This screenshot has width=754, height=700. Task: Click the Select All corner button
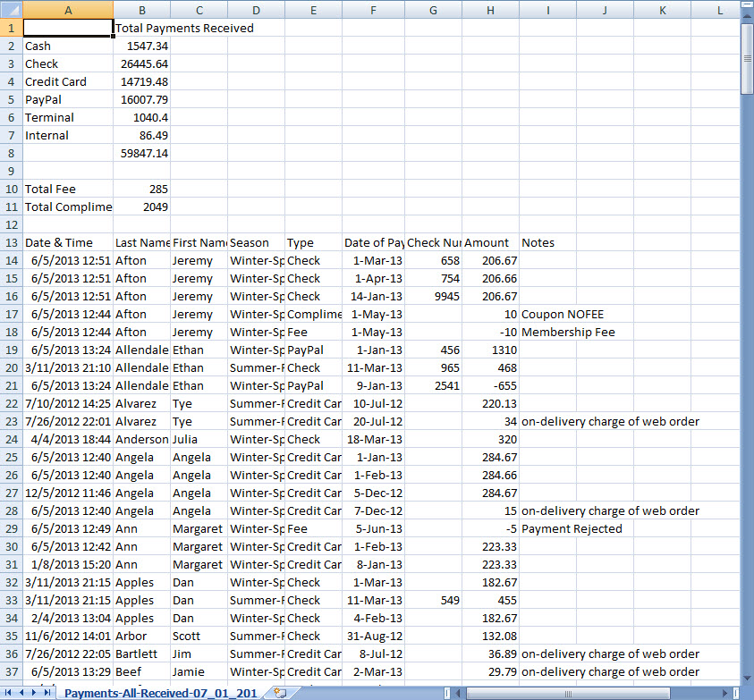click(x=11, y=10)
